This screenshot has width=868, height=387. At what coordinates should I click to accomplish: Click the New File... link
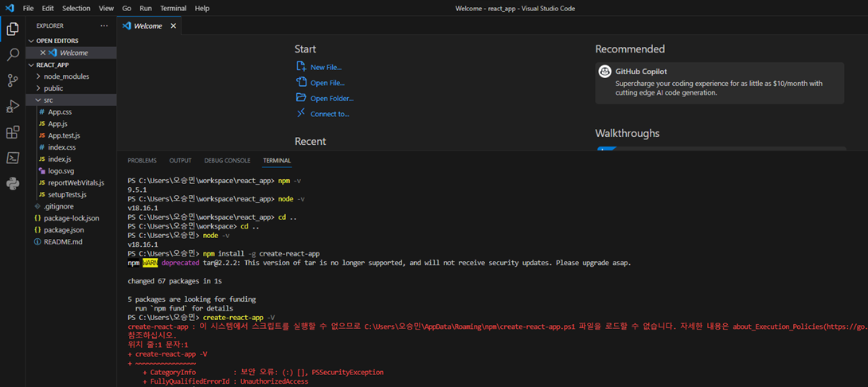[x=326, y=67]
